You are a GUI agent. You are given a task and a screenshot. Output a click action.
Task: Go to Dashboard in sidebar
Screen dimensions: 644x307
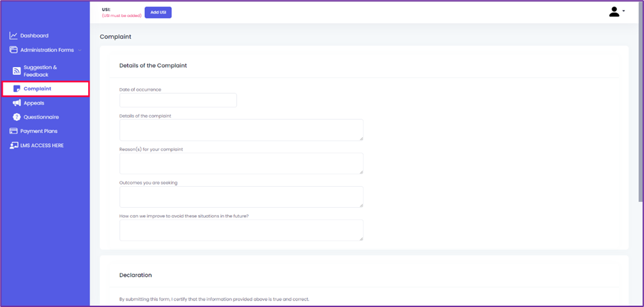[34, 35]
